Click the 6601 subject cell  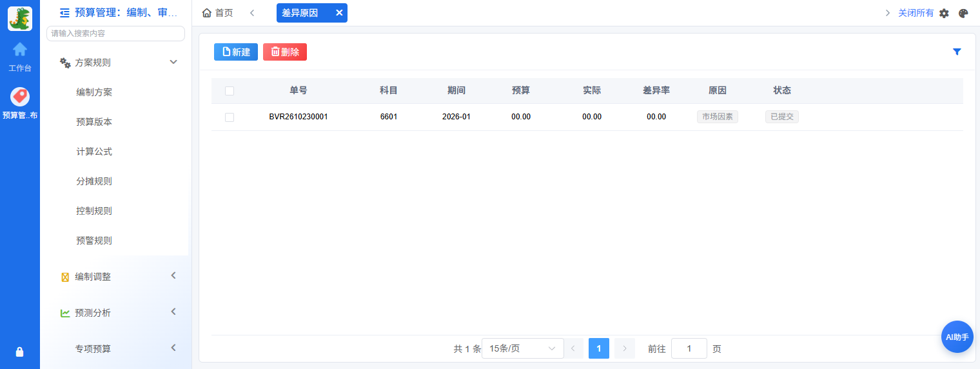click(389, 117)
